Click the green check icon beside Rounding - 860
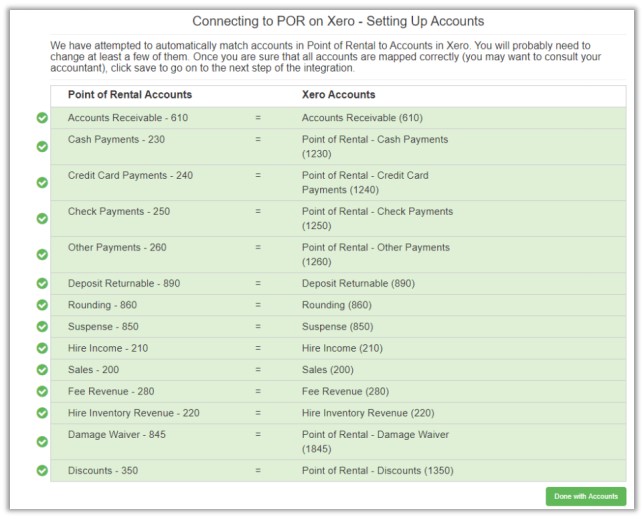The image size is (644, 519). [x=42, y=305]
